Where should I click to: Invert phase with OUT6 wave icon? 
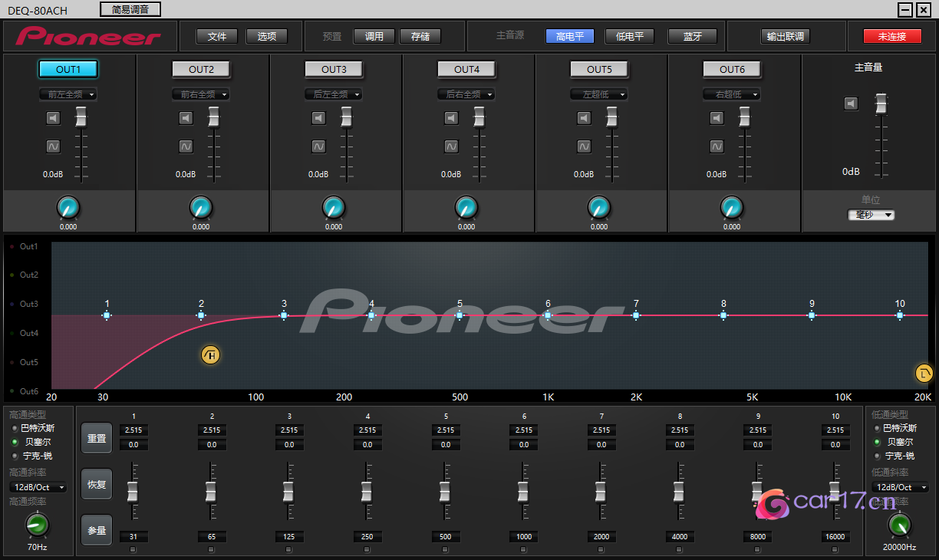pos(717,146)
